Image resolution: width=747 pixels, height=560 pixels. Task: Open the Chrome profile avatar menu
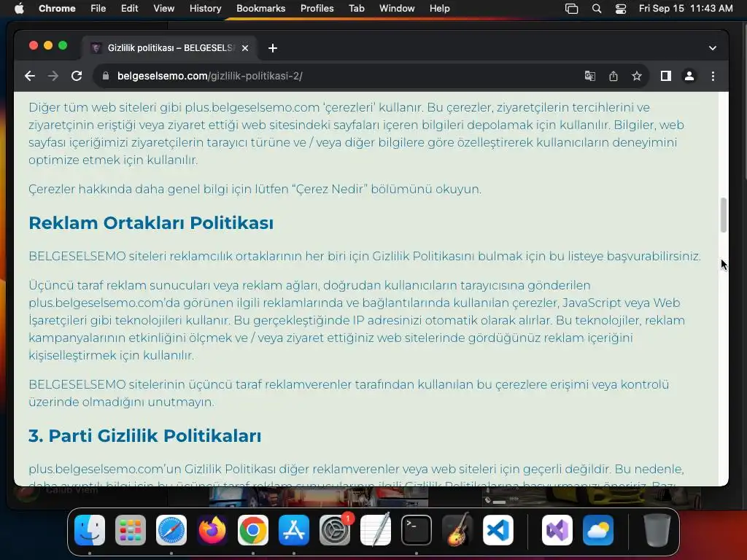pyautogui.click(x=689, y=76)
